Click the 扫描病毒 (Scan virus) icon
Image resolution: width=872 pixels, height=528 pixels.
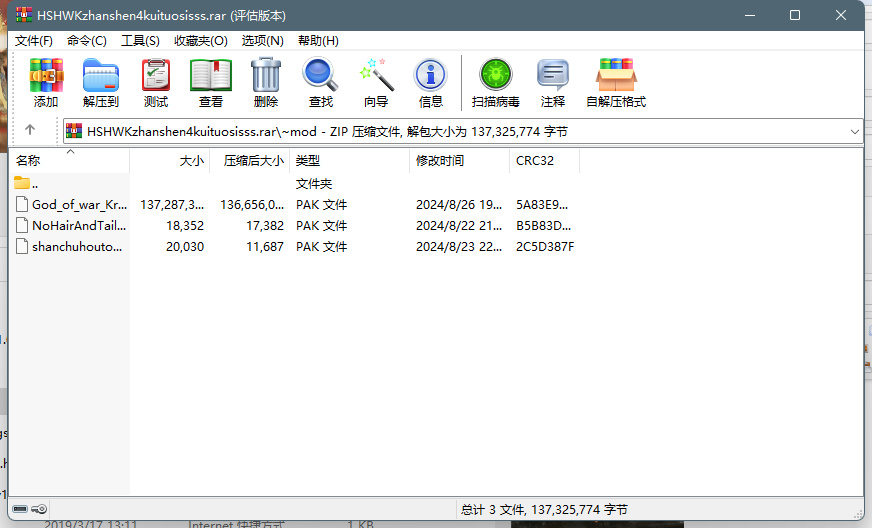tap(496, 75)
